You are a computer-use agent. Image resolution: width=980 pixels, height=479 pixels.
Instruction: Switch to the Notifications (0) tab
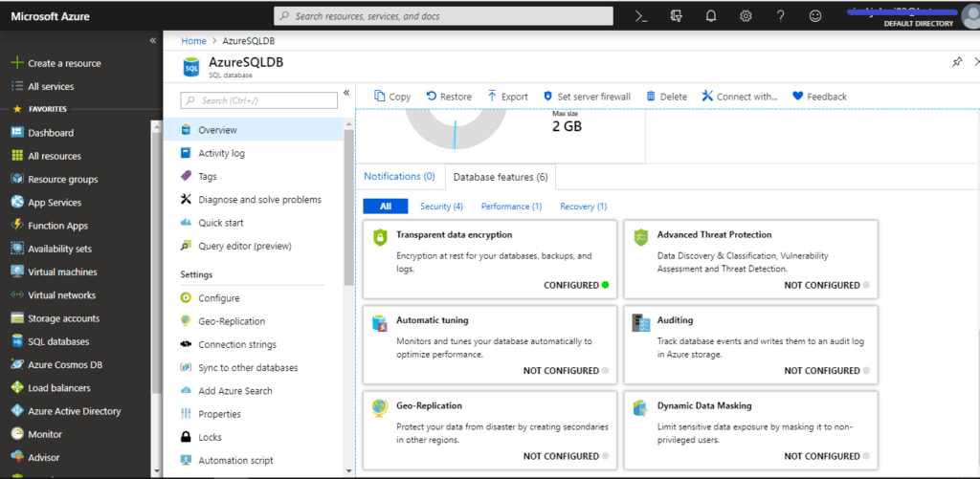tap(399, 176)
